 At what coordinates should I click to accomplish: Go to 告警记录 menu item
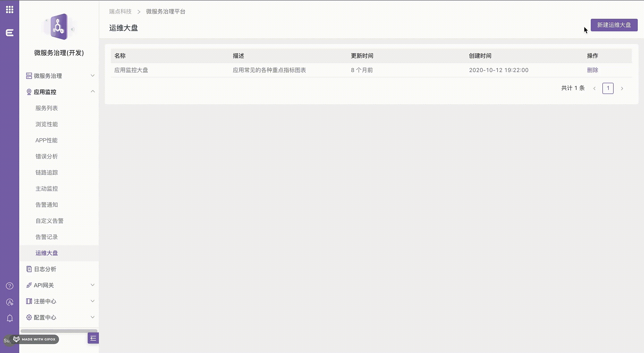click(47, 237)
